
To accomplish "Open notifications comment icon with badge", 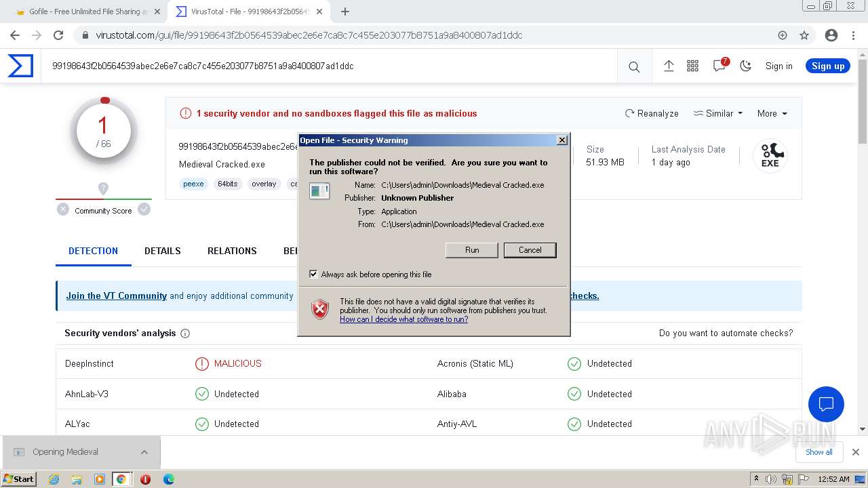I will [719, 66].
